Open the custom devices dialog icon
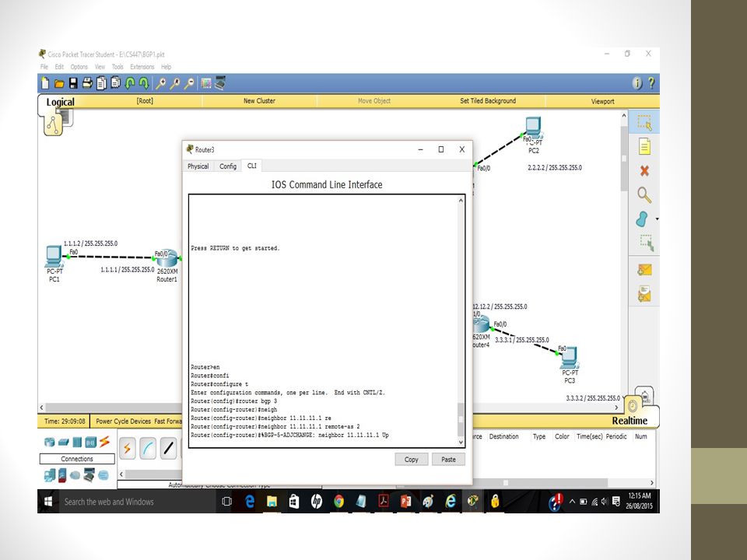 220,83
